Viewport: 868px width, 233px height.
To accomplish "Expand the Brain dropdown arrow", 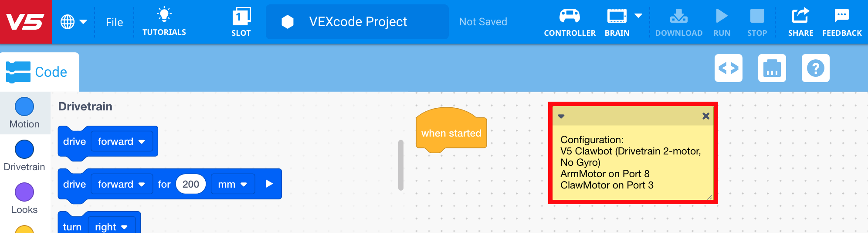I will (x=638, y=16).
